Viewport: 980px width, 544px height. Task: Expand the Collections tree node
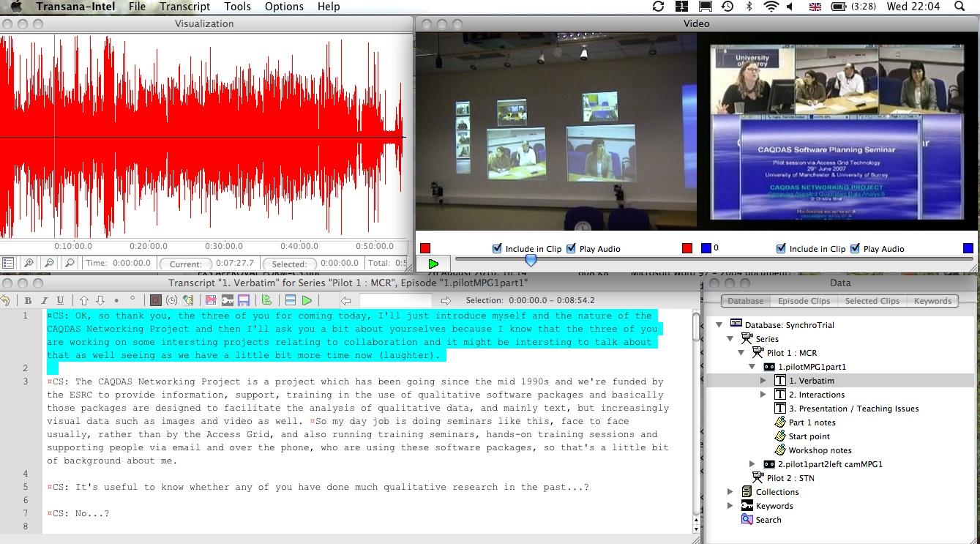pyautogui.click(x=730, y=492)
